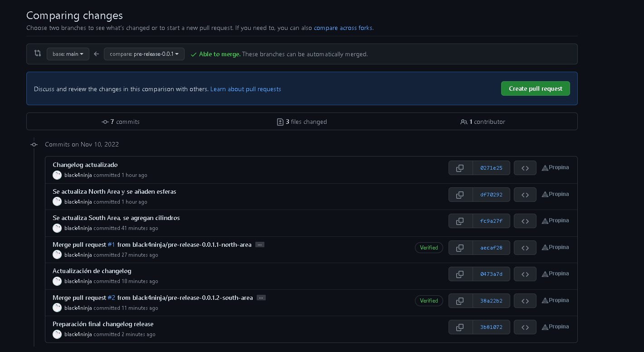Open the compare: pre-release-0.0.1 branch dropdown
The height and width of the screenshot is (352, 644).
(144, 54)
